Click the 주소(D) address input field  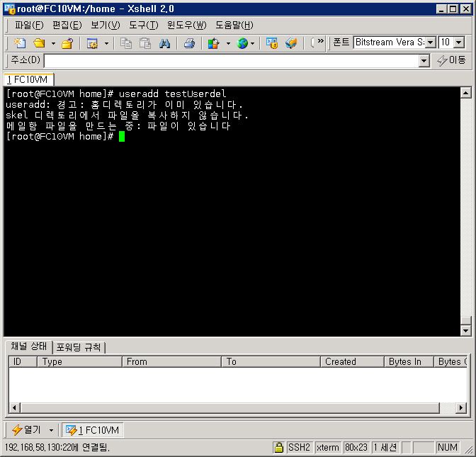pyautogui.click(x=232, y=61)
